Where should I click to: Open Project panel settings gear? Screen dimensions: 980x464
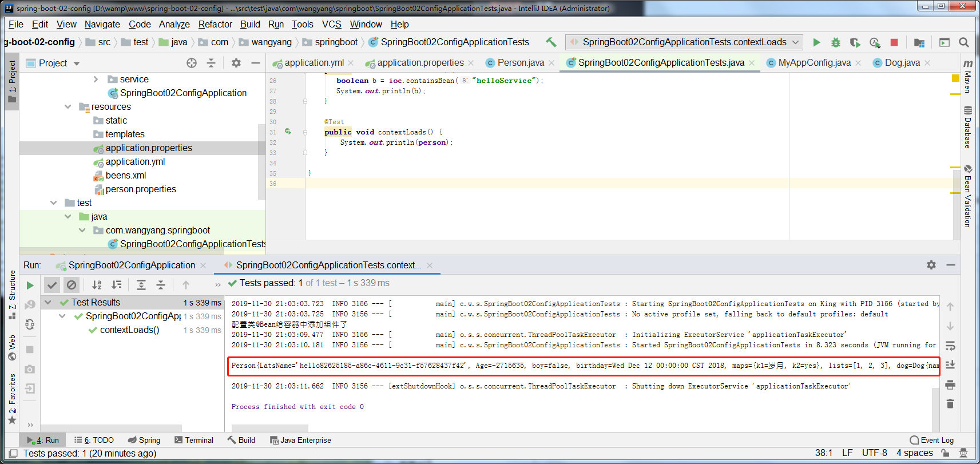(236, 63)
